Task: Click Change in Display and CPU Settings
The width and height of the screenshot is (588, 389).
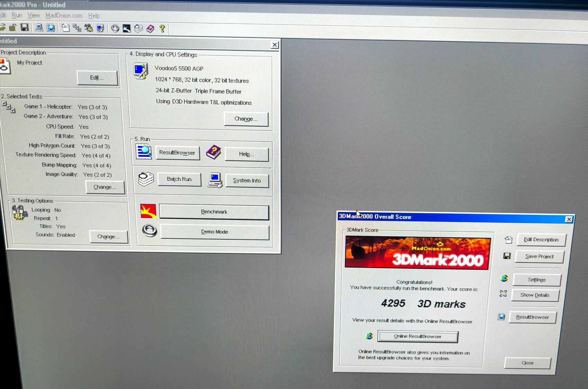Action: click(x=246, y=119)
